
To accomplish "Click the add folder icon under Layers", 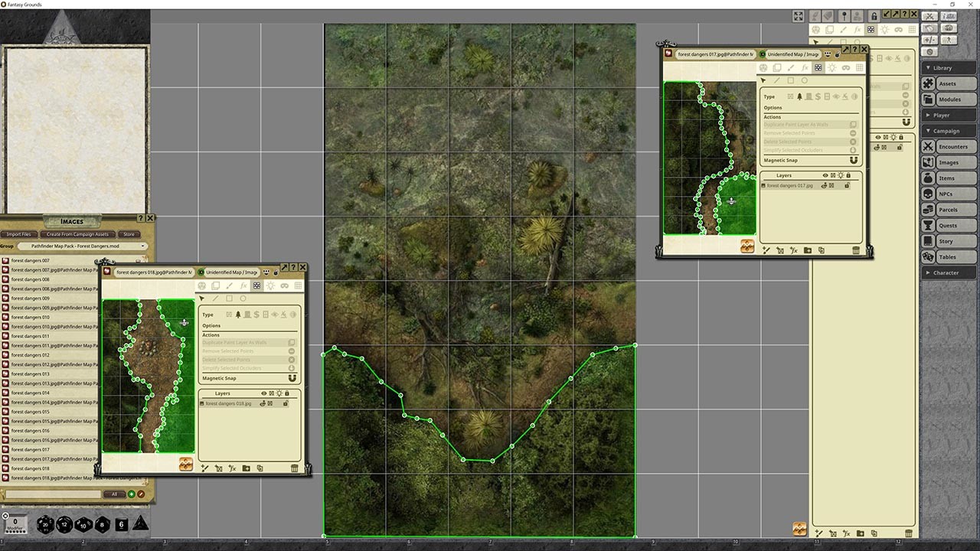I will coord(247,468).
